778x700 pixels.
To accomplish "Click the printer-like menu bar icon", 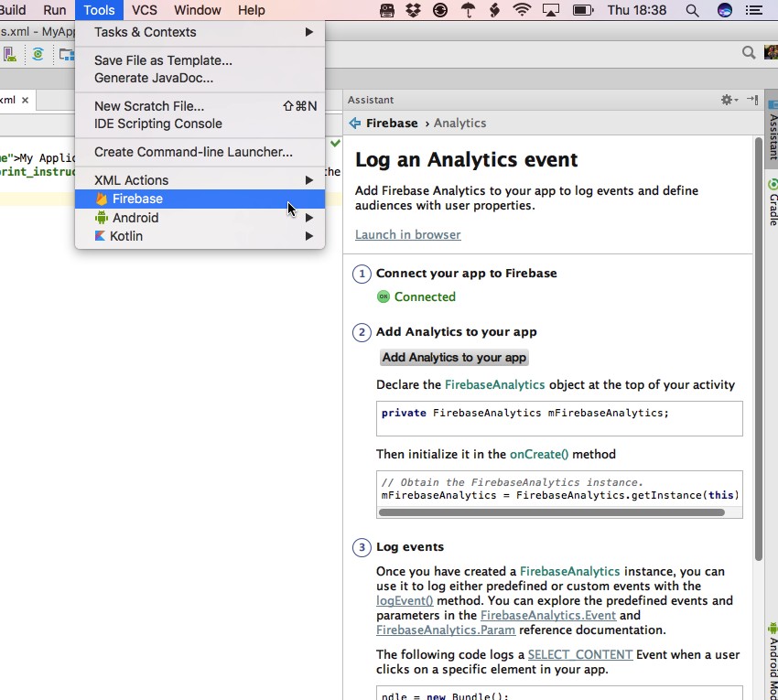I will click(x=387, y=10).
